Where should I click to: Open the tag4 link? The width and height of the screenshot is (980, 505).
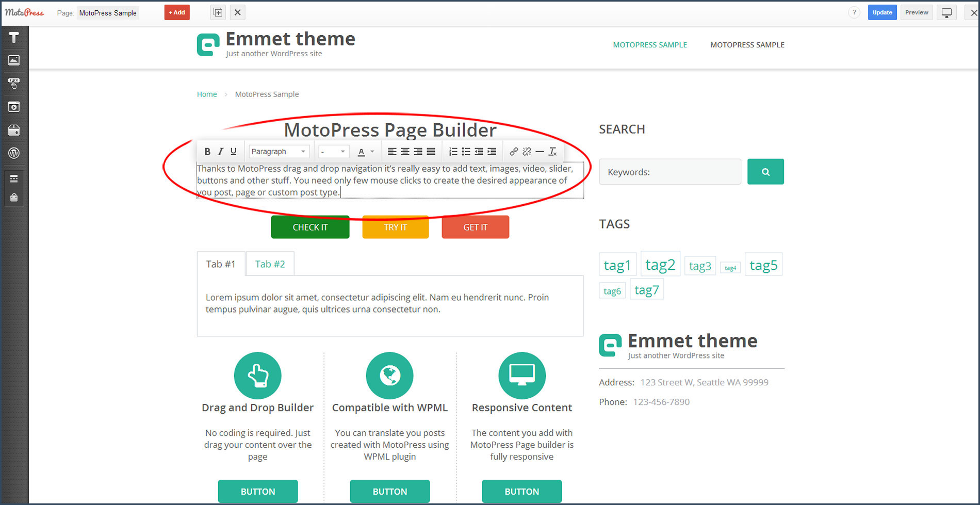click(730, 268)
